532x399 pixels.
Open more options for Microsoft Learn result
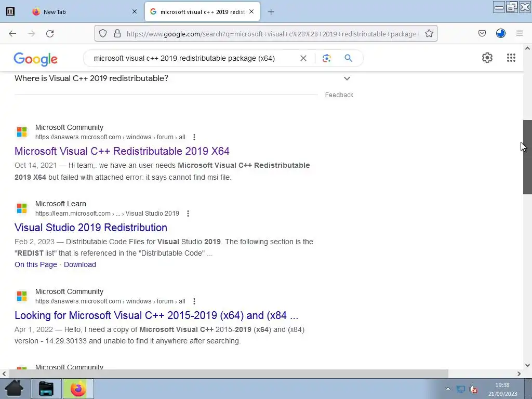click(x=188, y=214)
